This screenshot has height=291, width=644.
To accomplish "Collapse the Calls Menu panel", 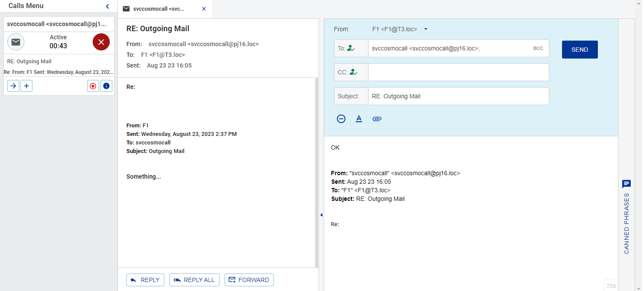I will coord(107,6).
